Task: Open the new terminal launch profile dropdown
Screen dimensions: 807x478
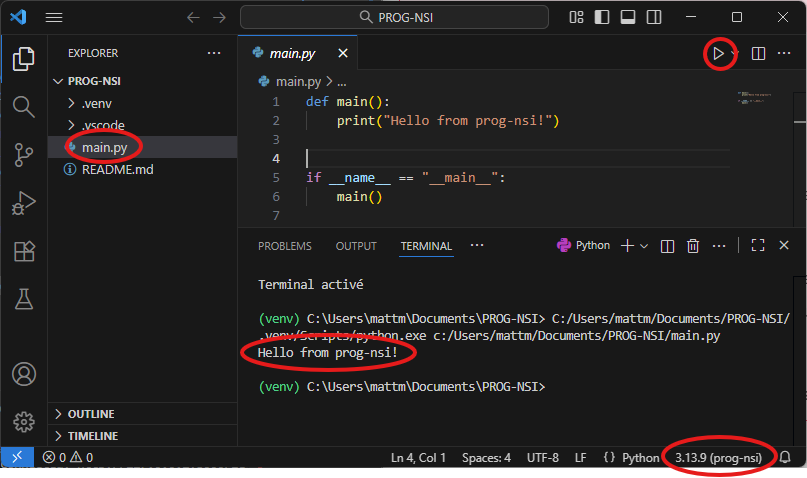Action: 644,246
